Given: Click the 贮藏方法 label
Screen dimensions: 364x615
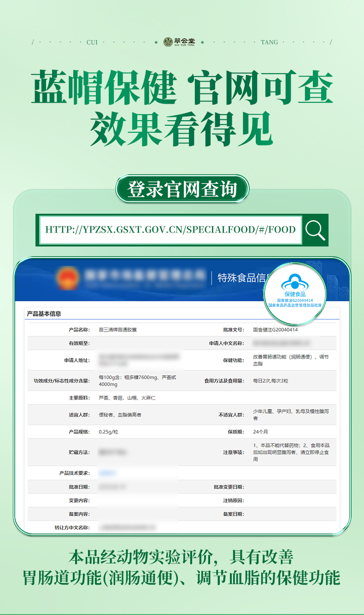Looking at the screenshot, I should [79, 452].
